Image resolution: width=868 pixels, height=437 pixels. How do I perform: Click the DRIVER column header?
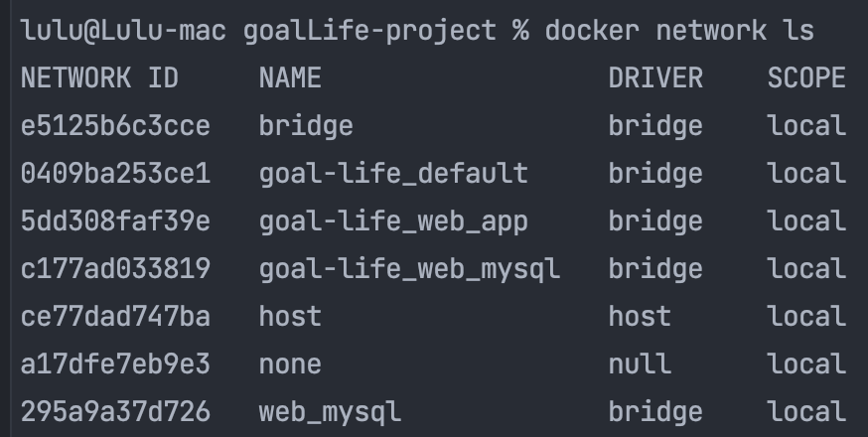[x=654, y=77]
